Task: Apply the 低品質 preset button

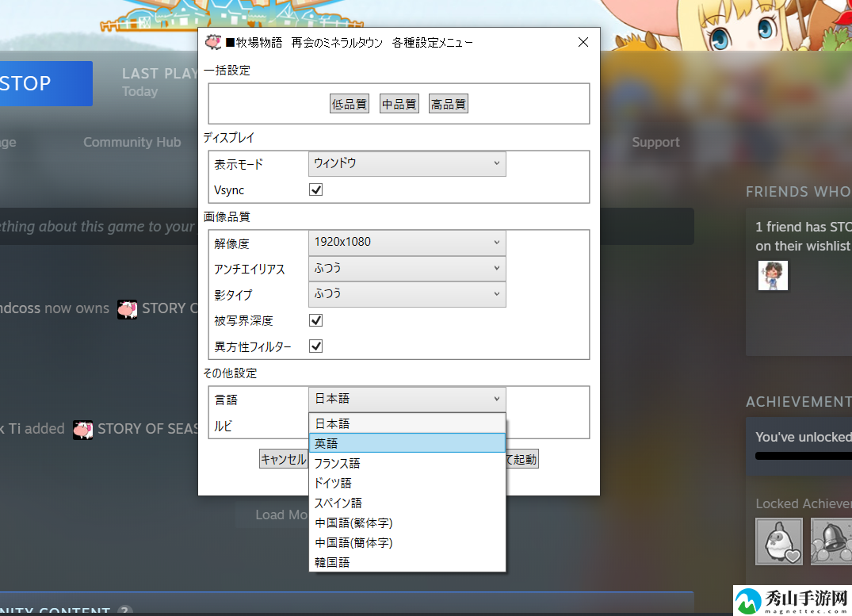Action: coord(350,104)
